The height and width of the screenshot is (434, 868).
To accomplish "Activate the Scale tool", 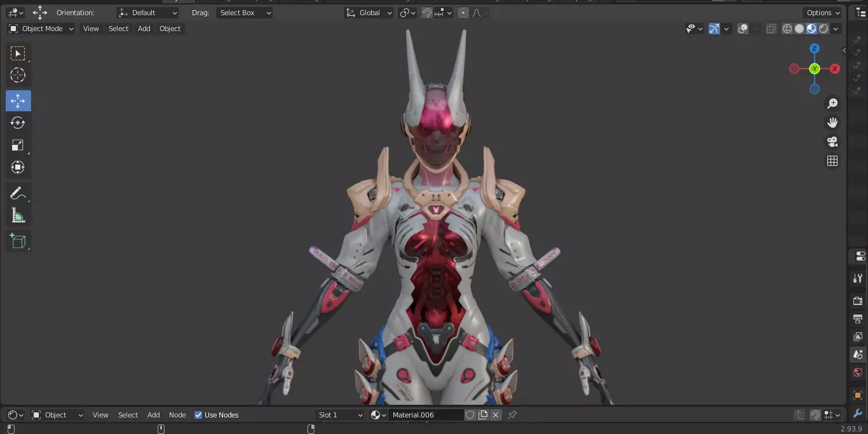I will point(18,145).
